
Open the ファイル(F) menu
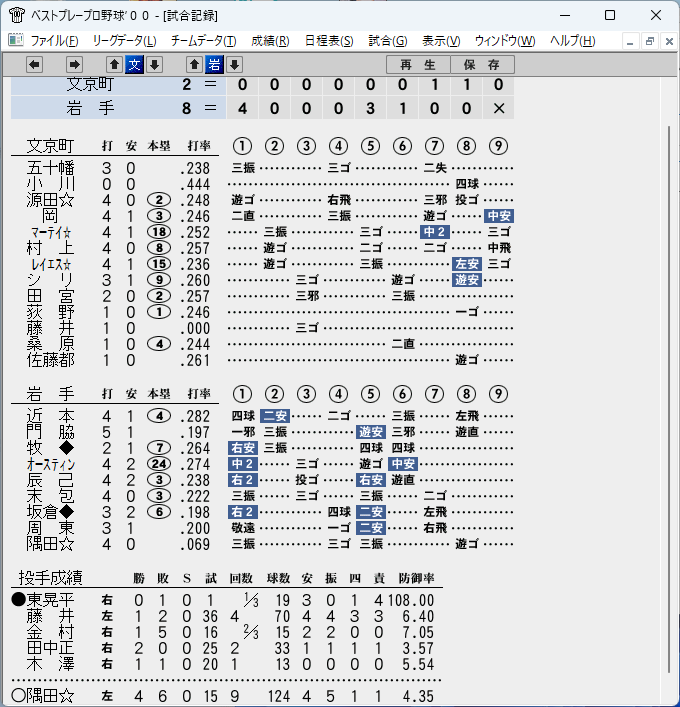click(x=54, y=41)
